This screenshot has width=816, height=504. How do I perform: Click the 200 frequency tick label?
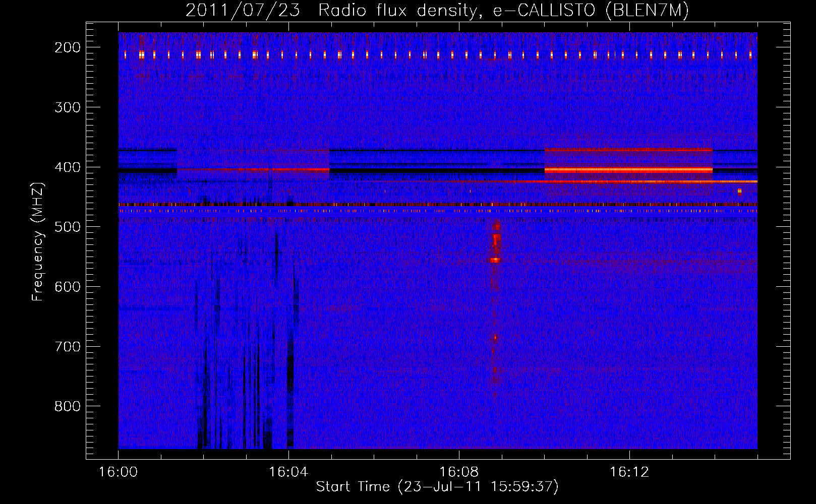68,47
